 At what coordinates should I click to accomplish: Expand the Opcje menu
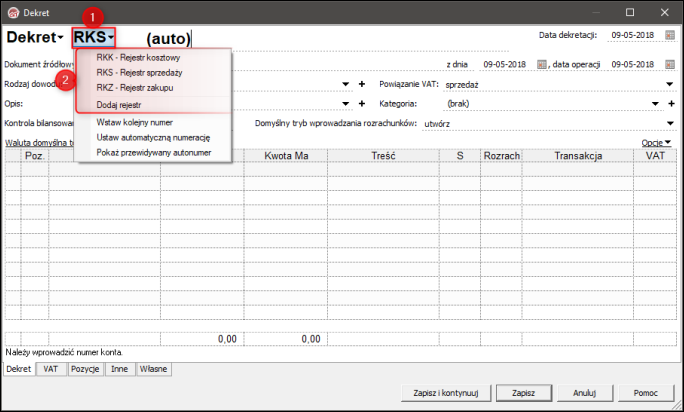(x=656, y=143)
